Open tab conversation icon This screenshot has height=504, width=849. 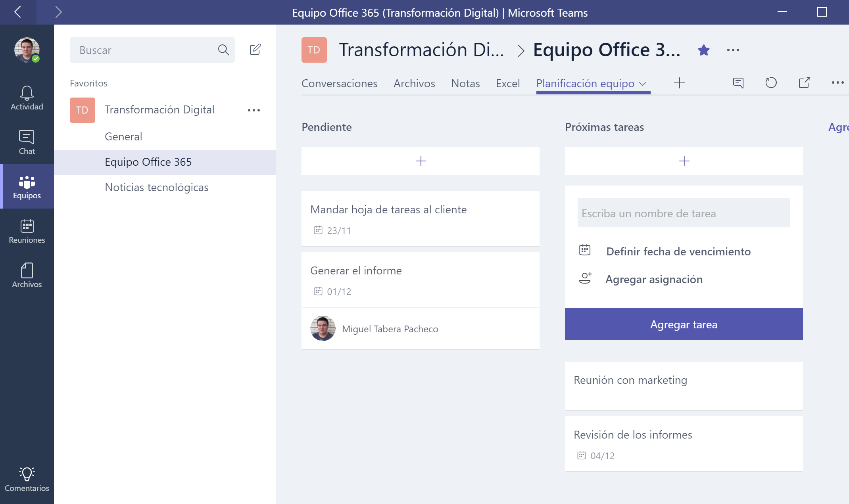click(x=738, y=83)
